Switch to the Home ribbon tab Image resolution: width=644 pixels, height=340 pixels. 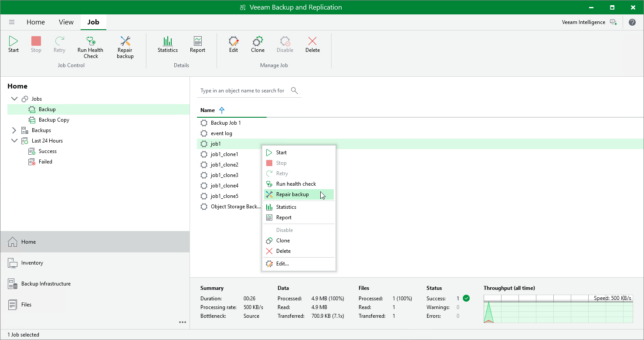(x=36, y=22)
